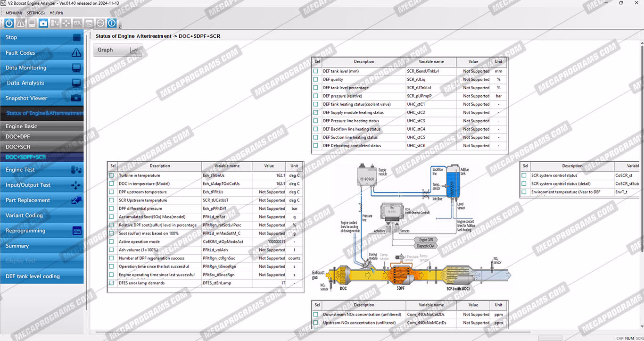Click the Exh_tTrbnUs variable name cell
Image resolution: width=644 pixels, height=341 pixels.
pyautogui.click(x=227, y=175)
